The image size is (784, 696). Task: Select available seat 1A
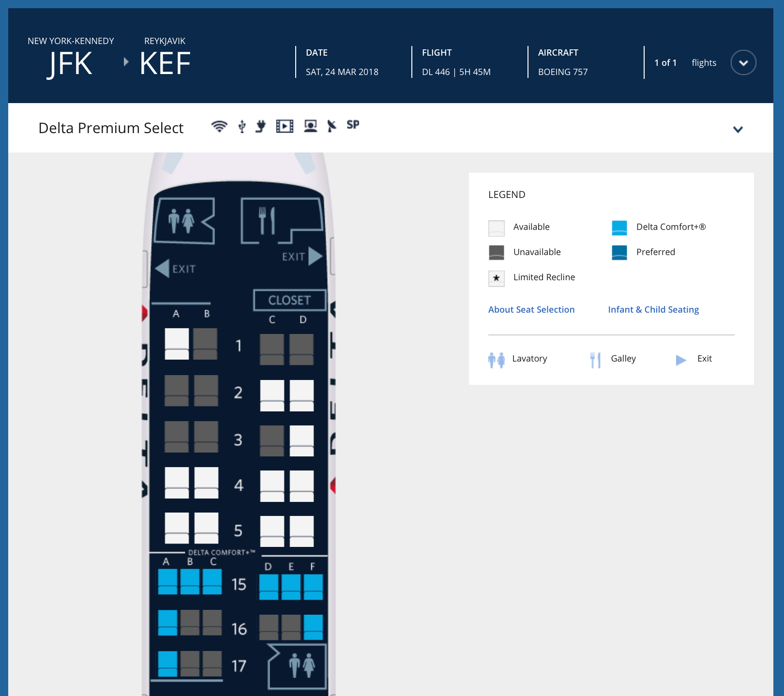pos(177,344)
